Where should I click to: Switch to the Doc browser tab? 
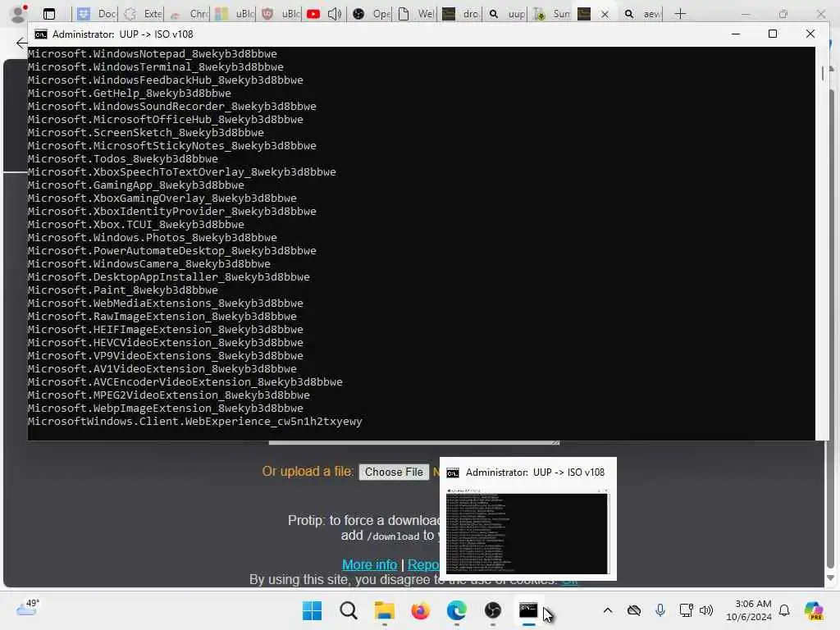(x=96, y=14)
